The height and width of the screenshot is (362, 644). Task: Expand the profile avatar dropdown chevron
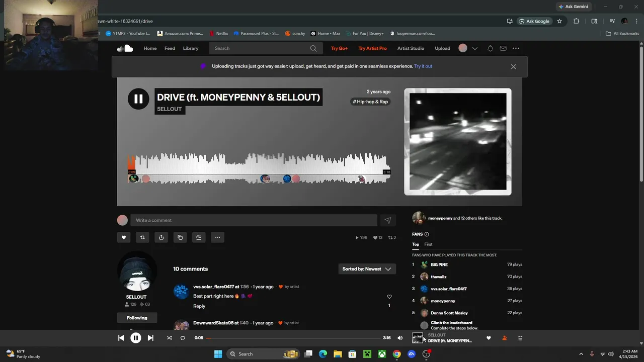(474, 48)
